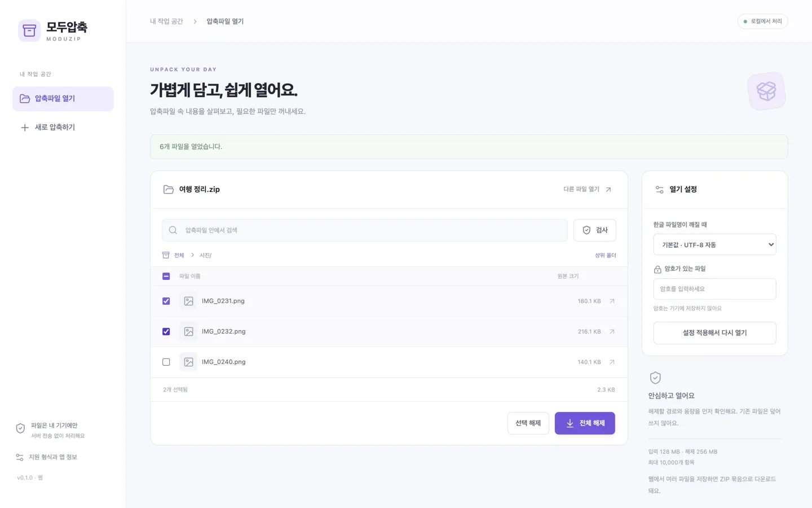Click the 선택 해제 button
The image size is (812, 508).
pyautogui.click(x=528, y=423)
